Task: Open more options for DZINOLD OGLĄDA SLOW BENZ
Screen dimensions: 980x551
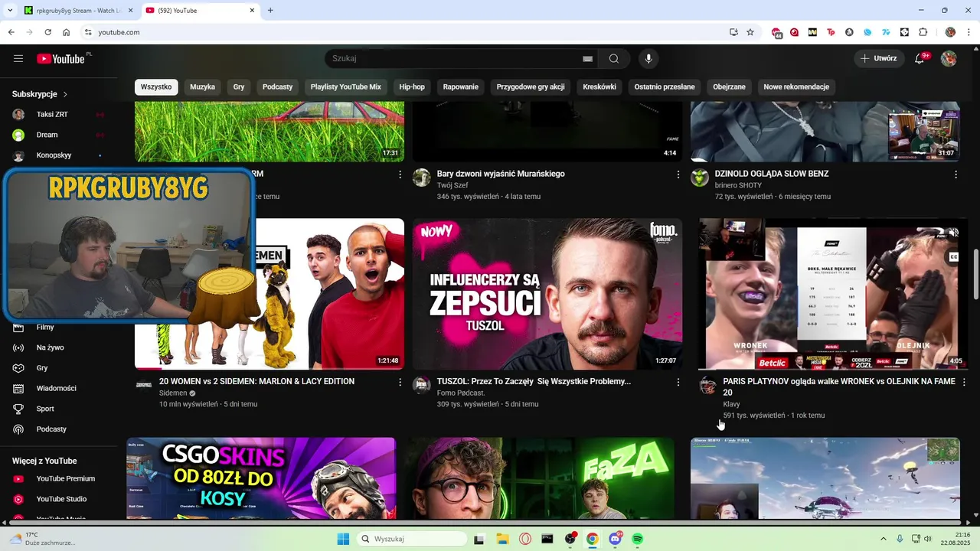Action: click(955, 174)
